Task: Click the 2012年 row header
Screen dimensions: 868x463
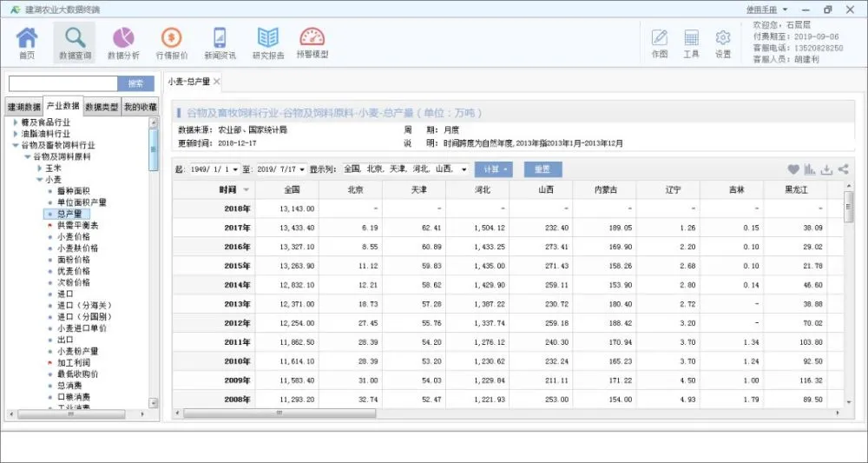Action: [x=214, y=323]
